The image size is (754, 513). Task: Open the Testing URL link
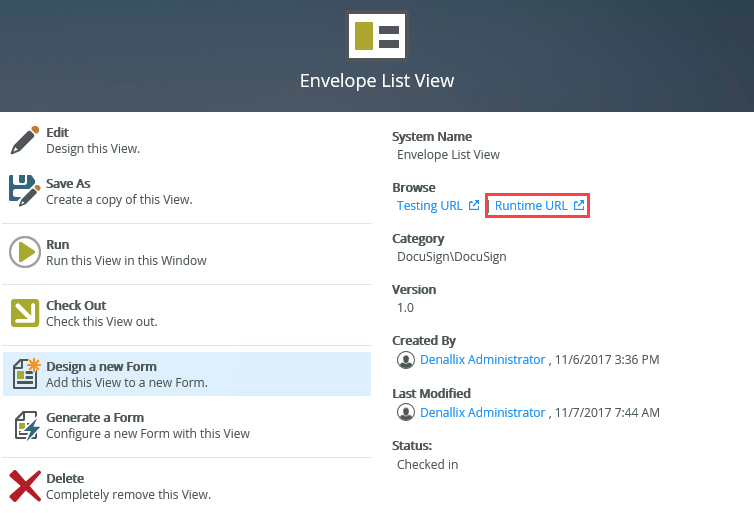(x=430, y=206)
